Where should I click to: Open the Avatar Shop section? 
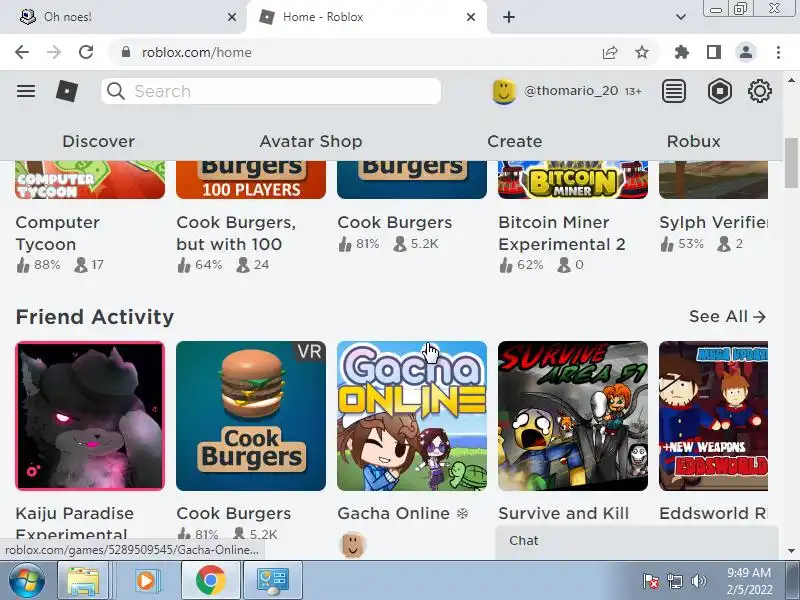[311, 141]
